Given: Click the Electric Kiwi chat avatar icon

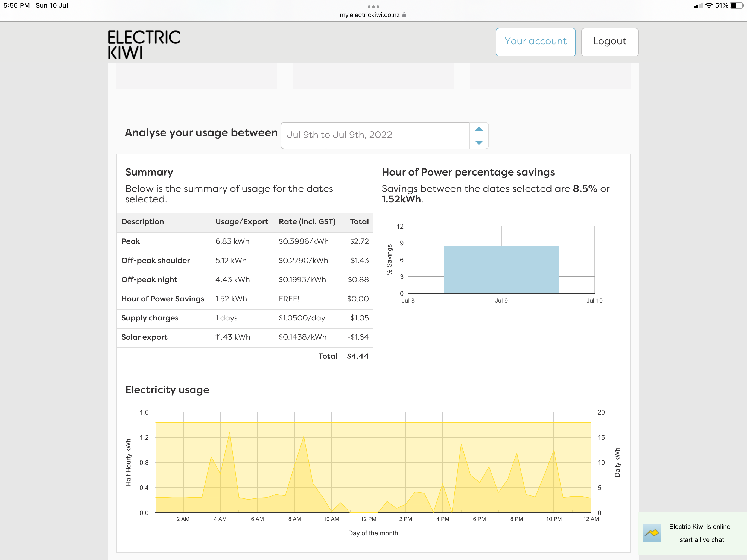Looking at the screenshot, I should click(651, 533).
